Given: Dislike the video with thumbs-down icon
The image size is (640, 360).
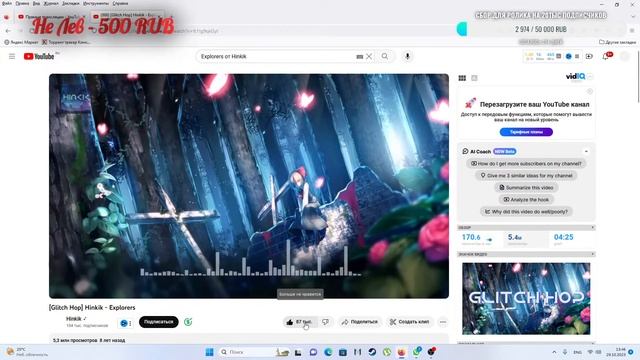Looking at the screenshot, I should tap(325, 322).
